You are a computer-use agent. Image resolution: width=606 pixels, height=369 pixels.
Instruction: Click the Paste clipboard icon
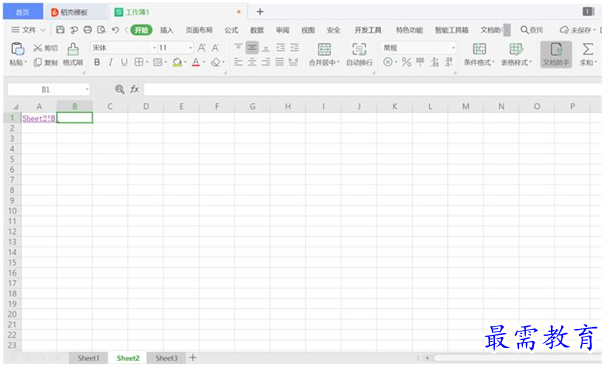coord(18,49)
